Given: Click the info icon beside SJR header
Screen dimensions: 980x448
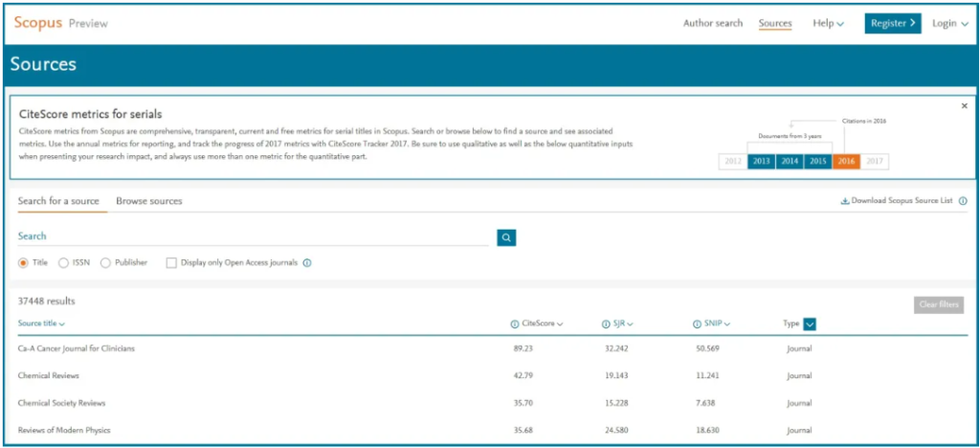Looking at the screenshot, I should tap(605, 325).
